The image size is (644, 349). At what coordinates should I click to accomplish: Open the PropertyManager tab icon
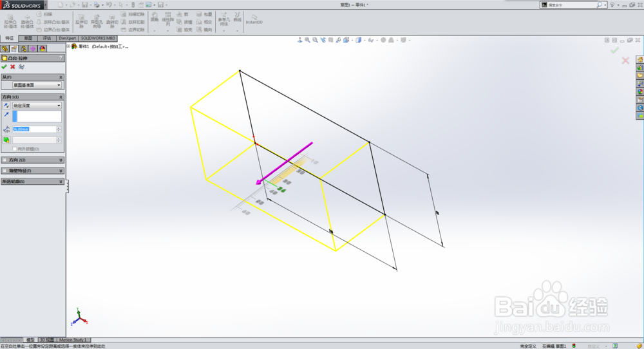pos(14,49)
